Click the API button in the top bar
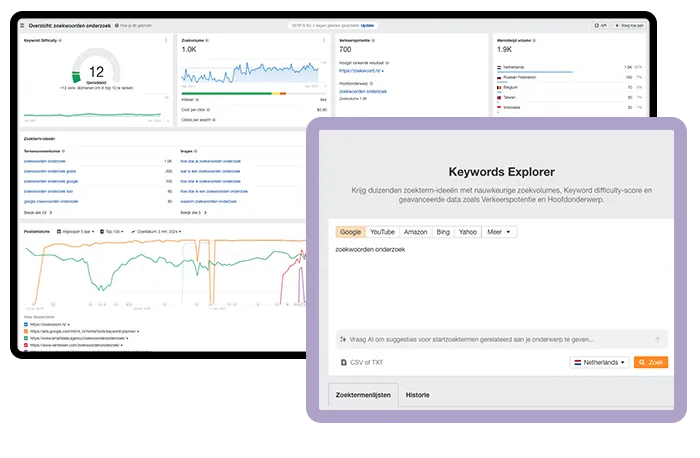Screen dimensions: 700x458 coord(601,25)
